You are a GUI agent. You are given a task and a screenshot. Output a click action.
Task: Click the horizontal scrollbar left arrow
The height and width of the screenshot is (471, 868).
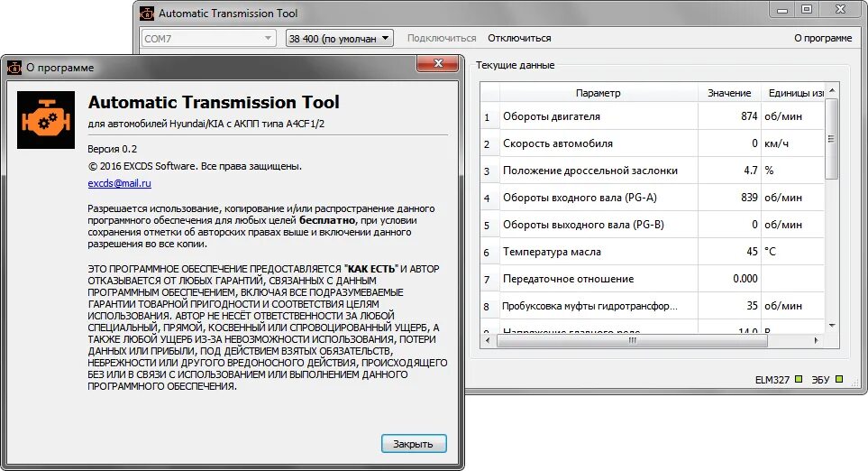click(487, 341)
